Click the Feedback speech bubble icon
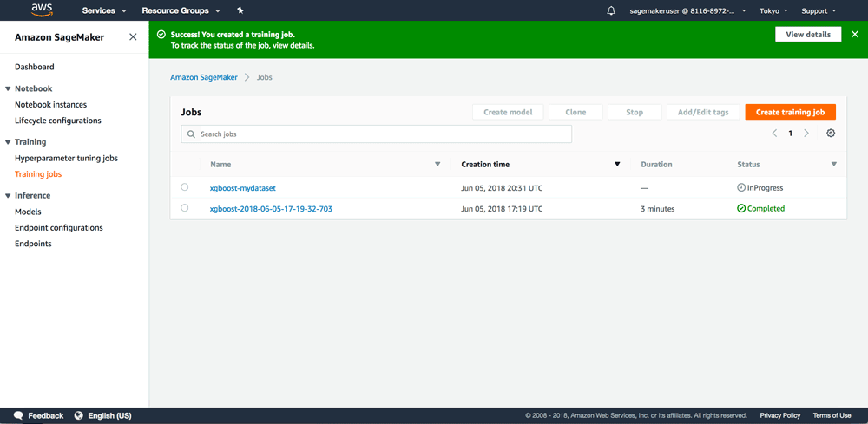 [x=18, y=415]
